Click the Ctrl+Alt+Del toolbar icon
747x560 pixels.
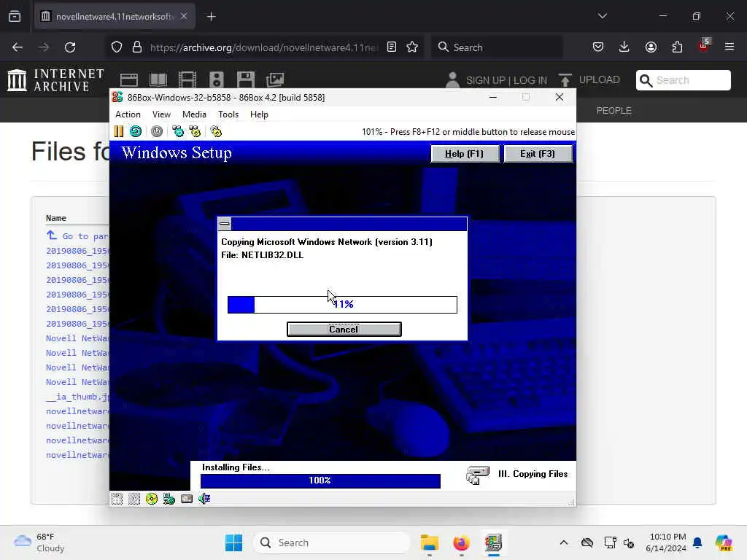(x=178, y=131)
